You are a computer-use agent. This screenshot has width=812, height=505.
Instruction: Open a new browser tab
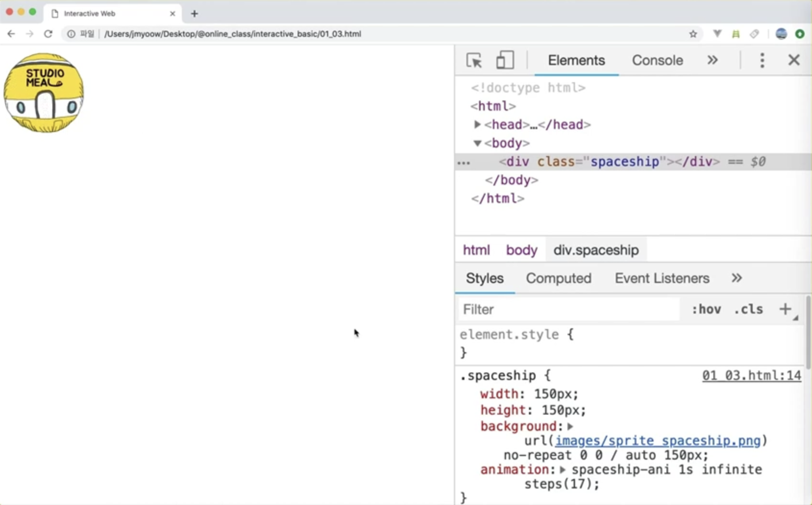tap(194, 14)
